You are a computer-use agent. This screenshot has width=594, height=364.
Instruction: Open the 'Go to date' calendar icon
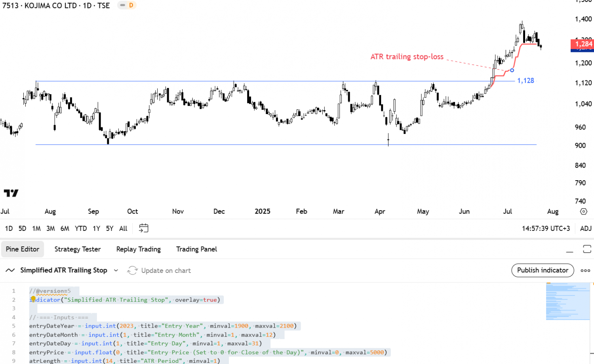(143, 228)
